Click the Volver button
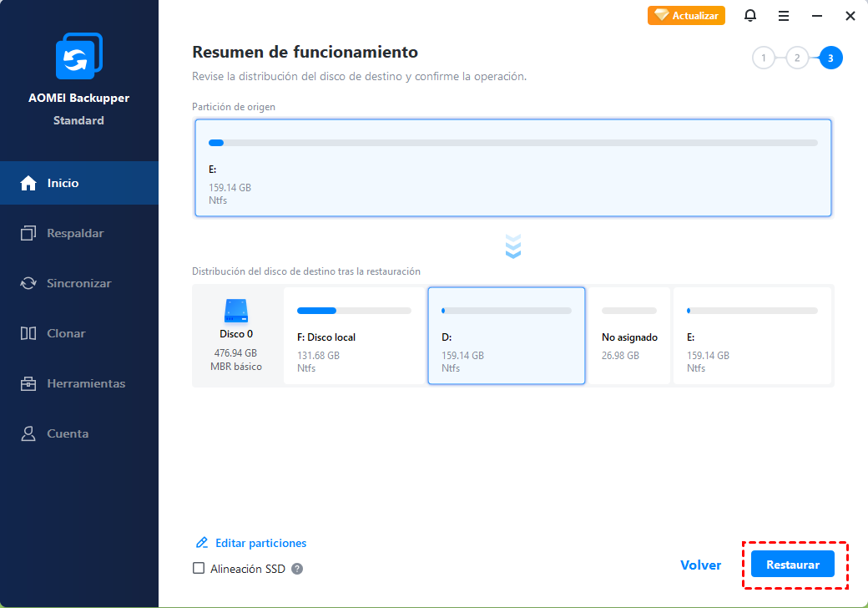The width and height of the screenshot is (868, 608). pos(700,565)
